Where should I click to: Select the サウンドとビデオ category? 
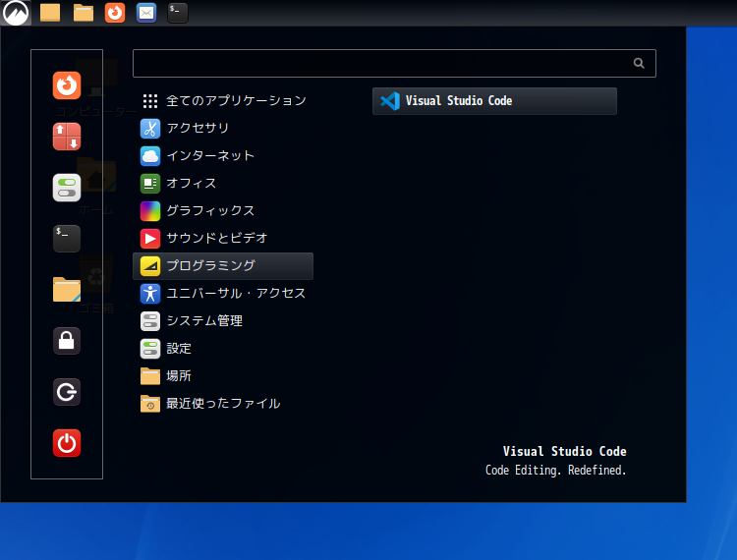point(223,238)
